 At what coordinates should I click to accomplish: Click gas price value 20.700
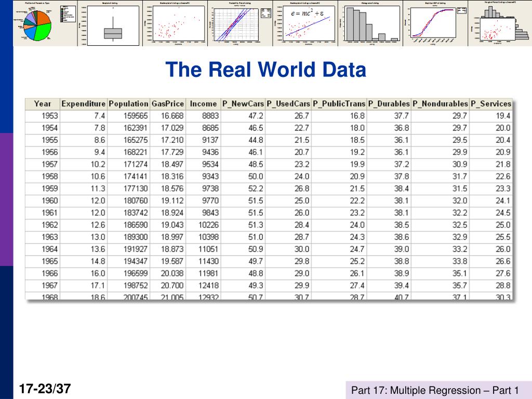(172, 286)
